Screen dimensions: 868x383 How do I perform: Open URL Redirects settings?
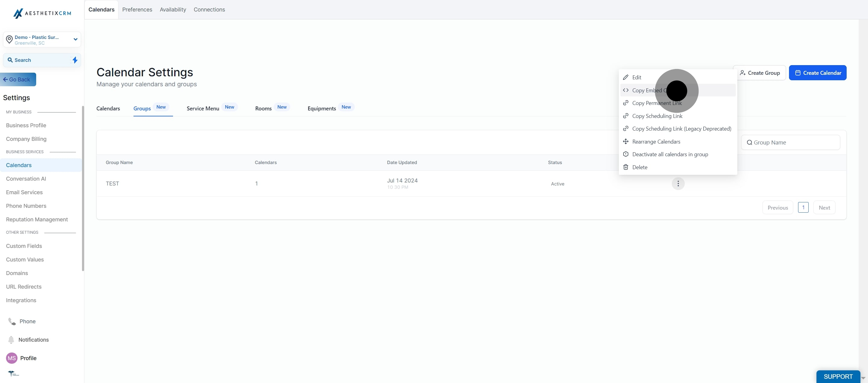24,286
